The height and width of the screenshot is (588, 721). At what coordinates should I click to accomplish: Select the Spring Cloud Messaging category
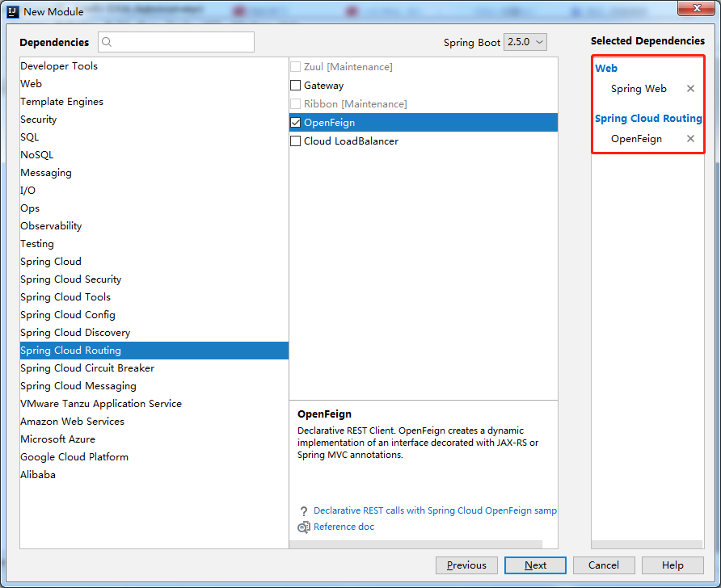pos(154,386)
